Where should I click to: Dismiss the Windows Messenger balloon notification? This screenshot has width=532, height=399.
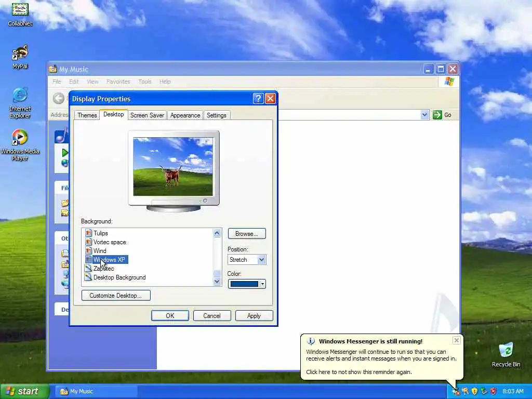point(456,340)
